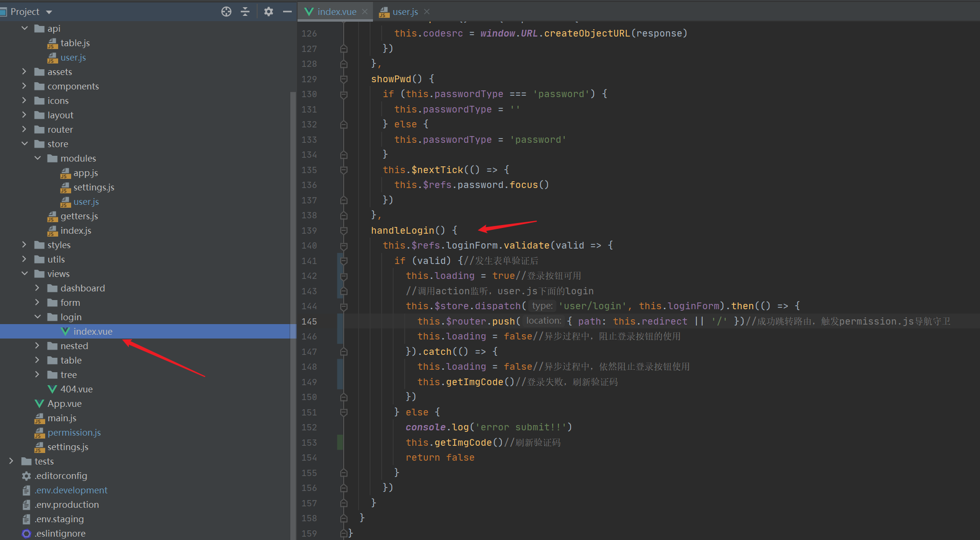Close the index.vue editor tab

pos(365,12)
